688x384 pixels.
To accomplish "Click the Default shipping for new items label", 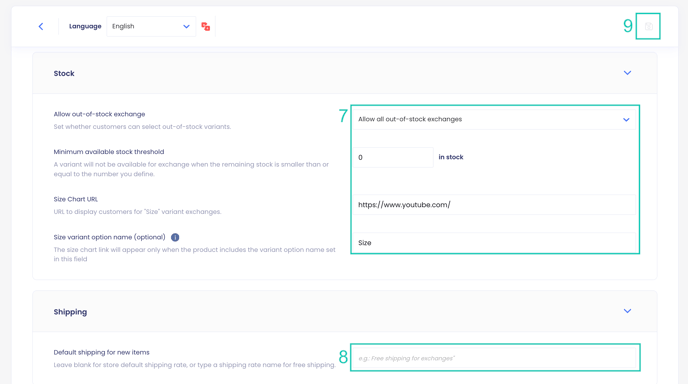I will coord(101,352).
